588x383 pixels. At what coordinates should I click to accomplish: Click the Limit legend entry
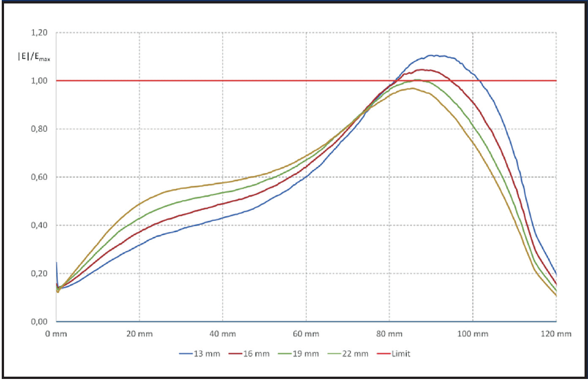click(394, 354)
